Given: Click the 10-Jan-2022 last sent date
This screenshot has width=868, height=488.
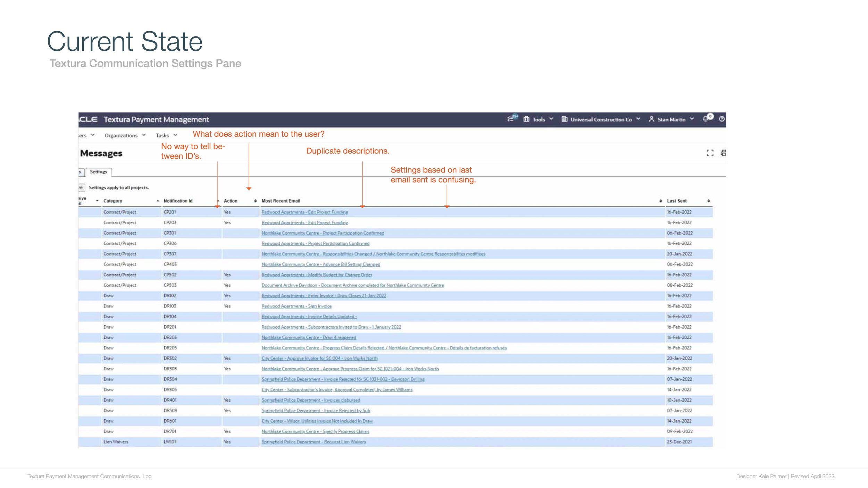Looking at the screenshot, I should click(x=679, y=400).
